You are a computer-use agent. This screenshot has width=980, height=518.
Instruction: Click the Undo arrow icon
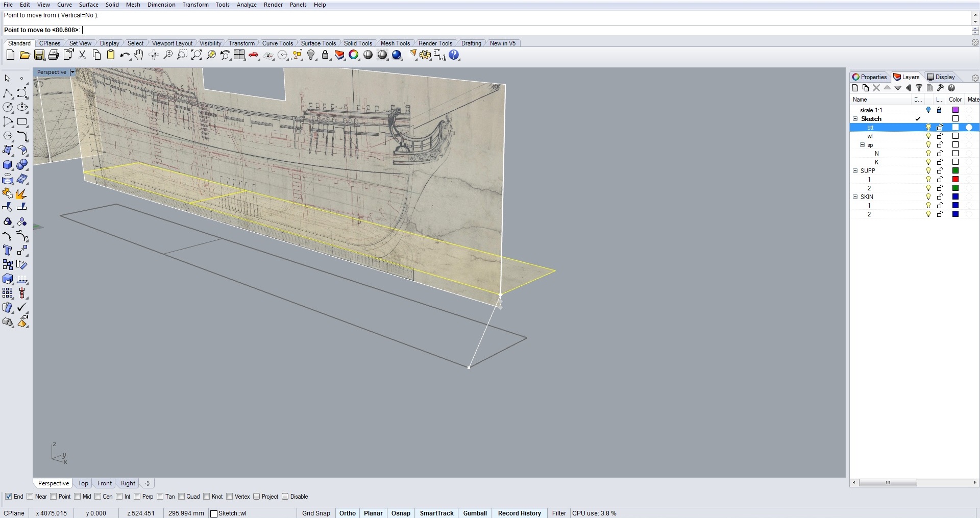click(x=124, y=55)
